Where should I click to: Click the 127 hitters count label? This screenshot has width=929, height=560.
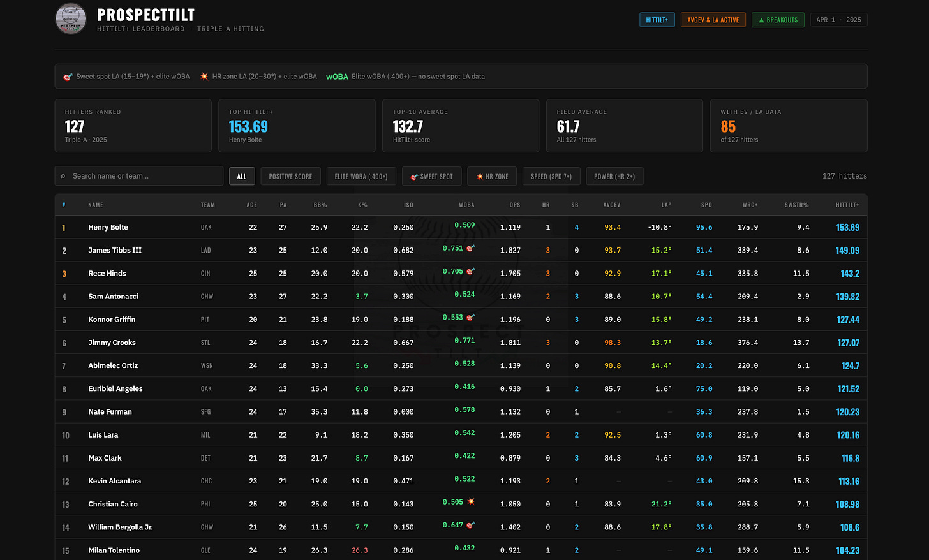pyautogui.click(x=845, y=176)
